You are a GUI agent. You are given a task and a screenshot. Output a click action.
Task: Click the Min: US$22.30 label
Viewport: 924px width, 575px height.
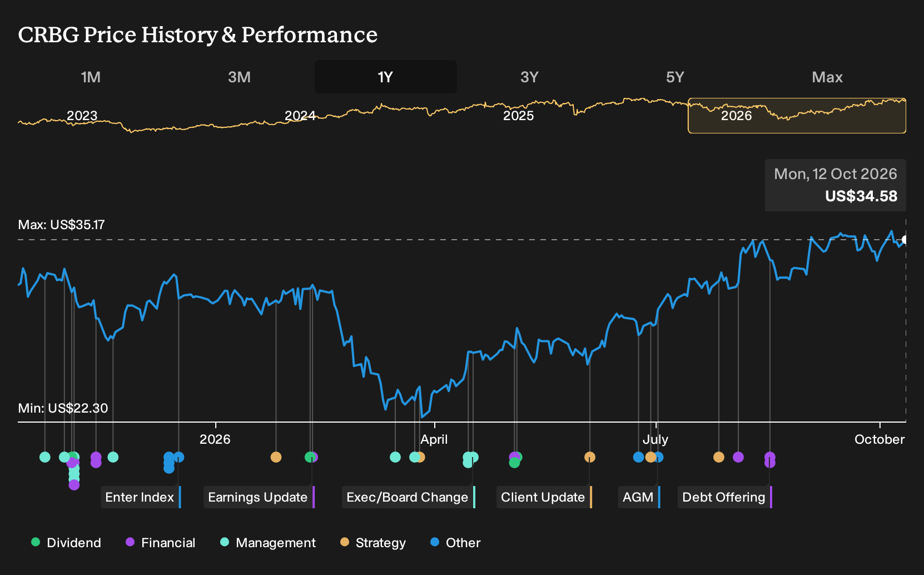(63, 408)
